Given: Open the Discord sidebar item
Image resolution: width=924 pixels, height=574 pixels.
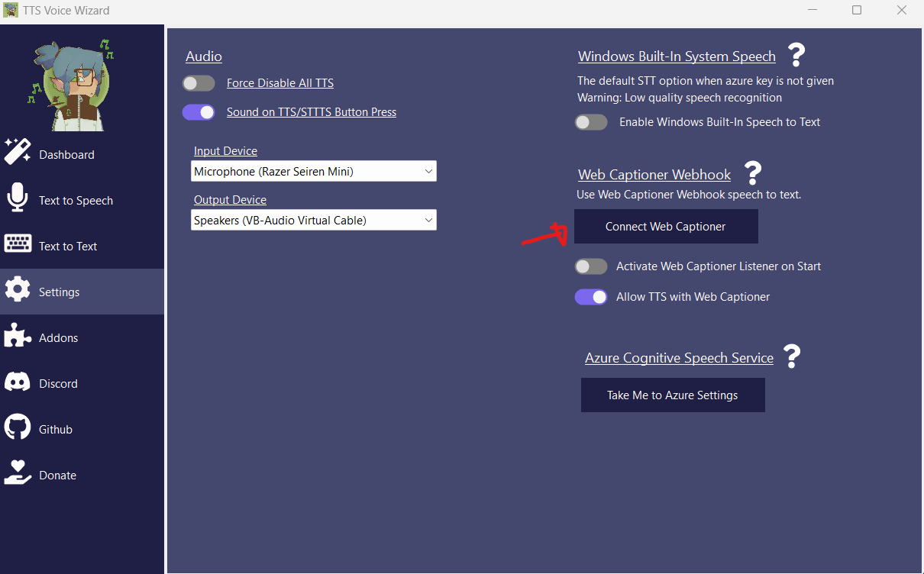Looking at the screenshot, I should tap(82, 383).
